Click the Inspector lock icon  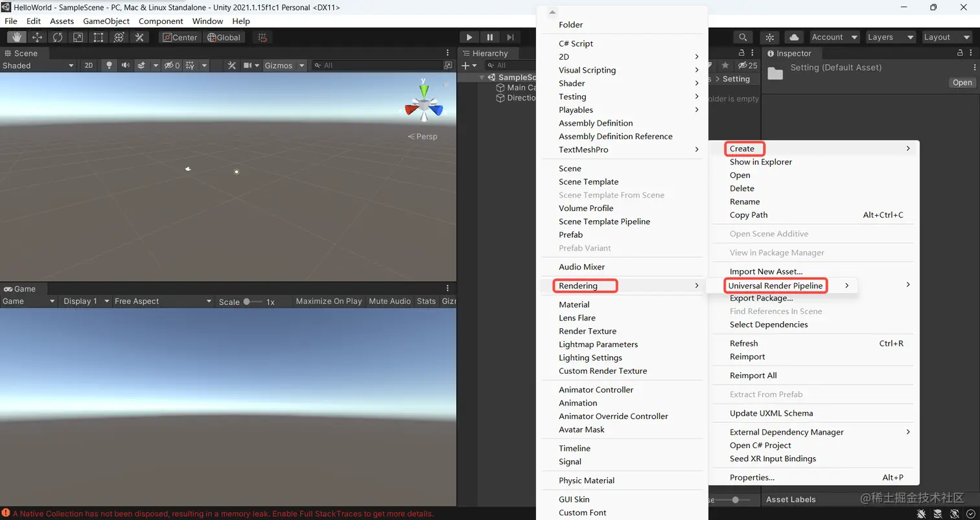(961, 53)
